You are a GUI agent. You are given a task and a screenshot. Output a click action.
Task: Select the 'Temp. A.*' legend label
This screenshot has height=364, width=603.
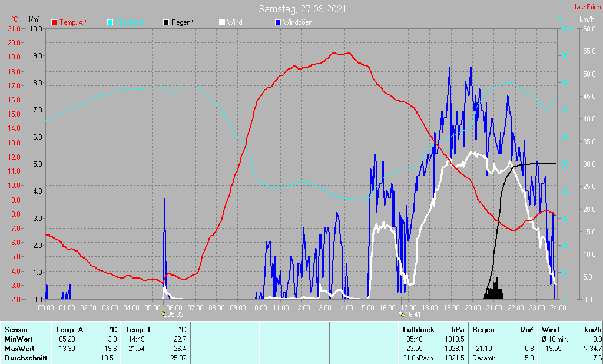click(x=74, y=22)
